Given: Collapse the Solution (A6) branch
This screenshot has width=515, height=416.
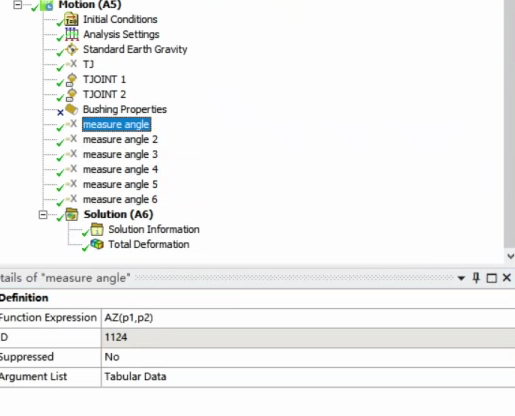Looking at the screenshot, I should (43, 215).
